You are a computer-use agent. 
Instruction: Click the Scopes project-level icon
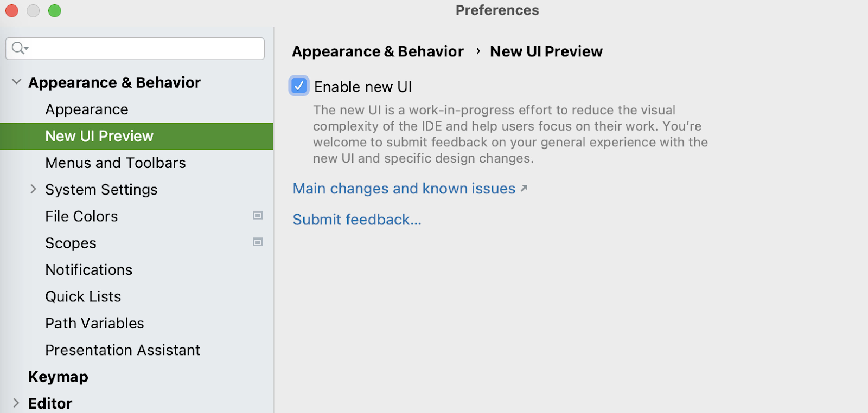pos(258,242)
